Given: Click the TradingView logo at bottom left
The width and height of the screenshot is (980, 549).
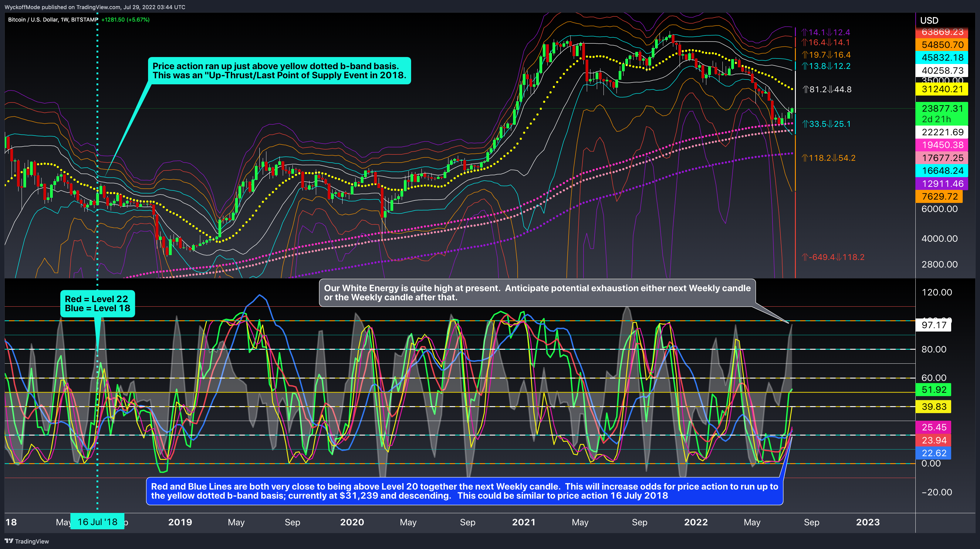Looking at the screenshot, I should click(27, 541).
